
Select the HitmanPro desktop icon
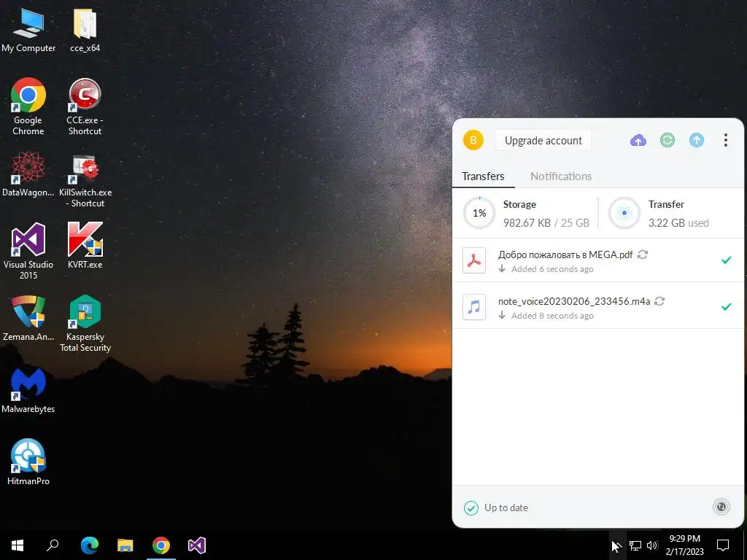tap(28, 462)
